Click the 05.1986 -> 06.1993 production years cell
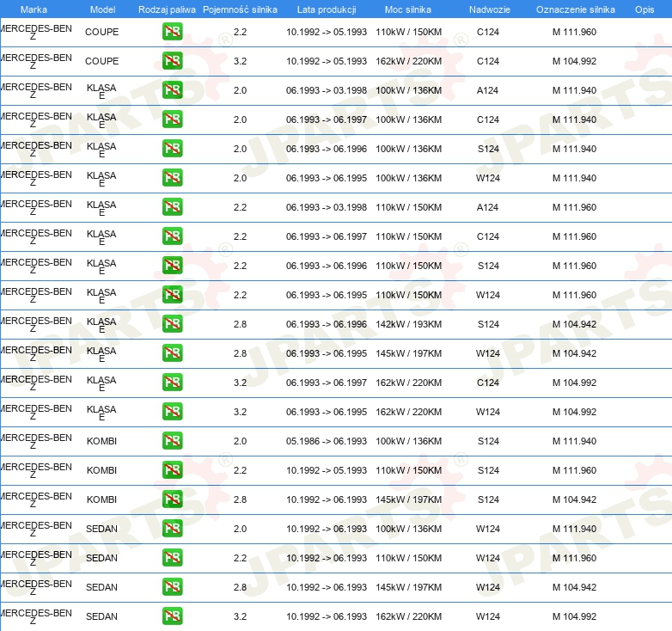This screenshot has width=672, height=631. [327, 441]
